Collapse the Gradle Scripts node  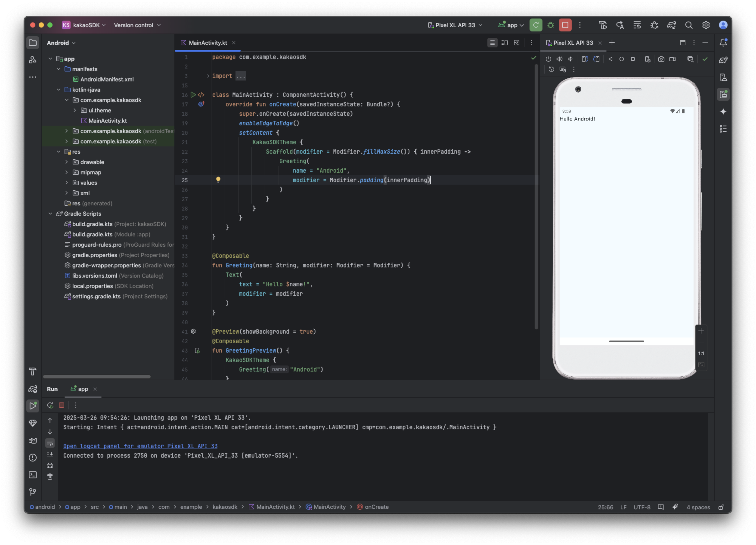[x=50, y=214]
